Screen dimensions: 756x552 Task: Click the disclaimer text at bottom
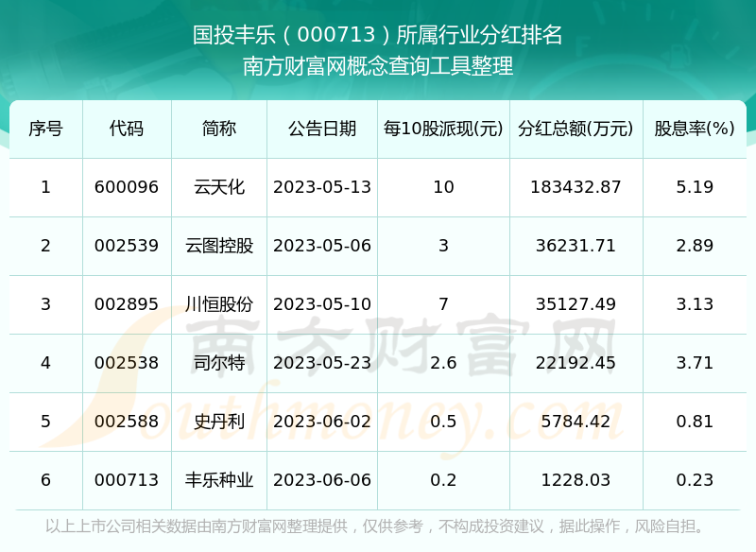pyautogui.click(x=377, y=526)
